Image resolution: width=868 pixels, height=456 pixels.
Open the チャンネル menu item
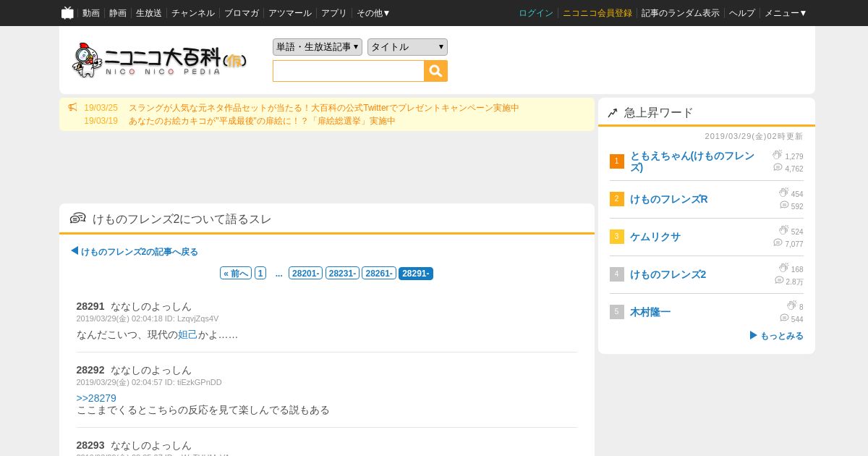click(x=193, y=13)
